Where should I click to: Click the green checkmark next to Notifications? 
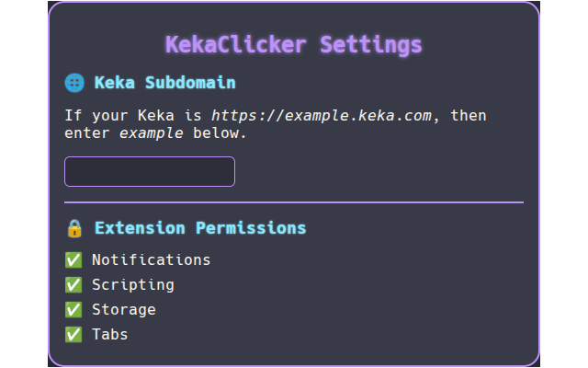click(73, 260)
